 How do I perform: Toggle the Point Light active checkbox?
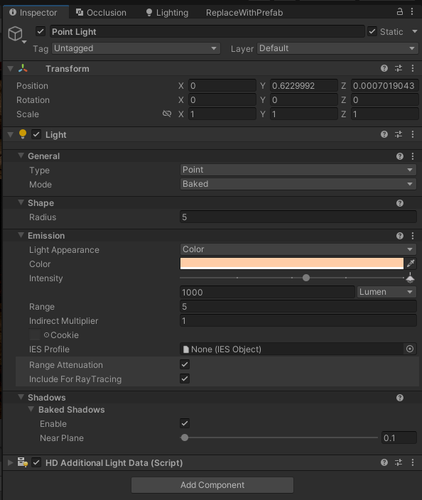click(x=40, y=32)
